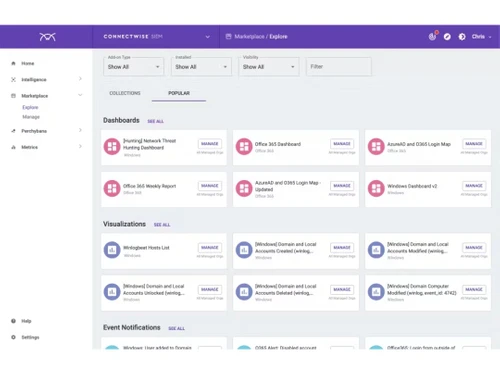Open the Installed filter dropdown
500x375 pixels.
coord(201,67)
